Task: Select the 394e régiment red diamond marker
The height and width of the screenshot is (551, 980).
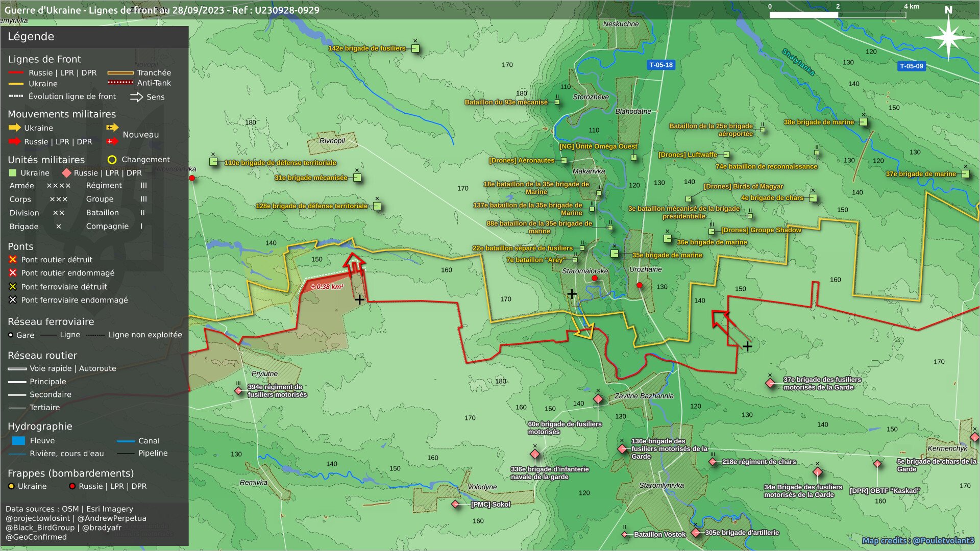Action: tap(238, 391)
